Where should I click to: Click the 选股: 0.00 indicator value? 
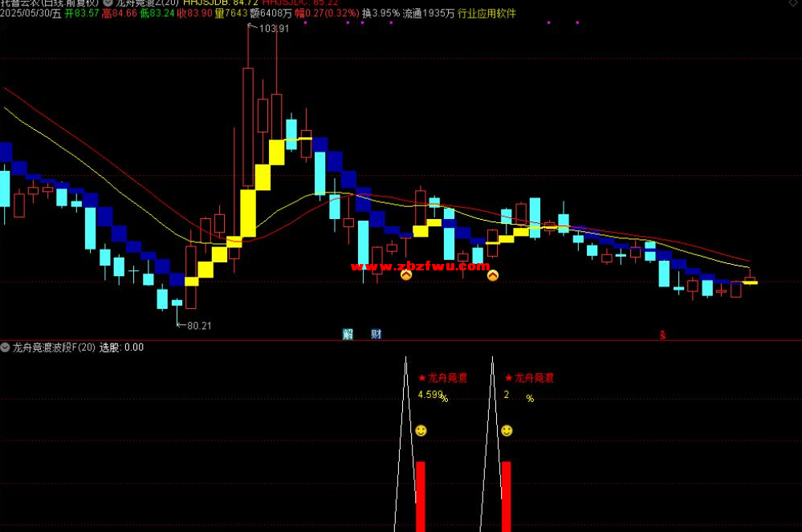pyautogui.click(x=121, y=347)
